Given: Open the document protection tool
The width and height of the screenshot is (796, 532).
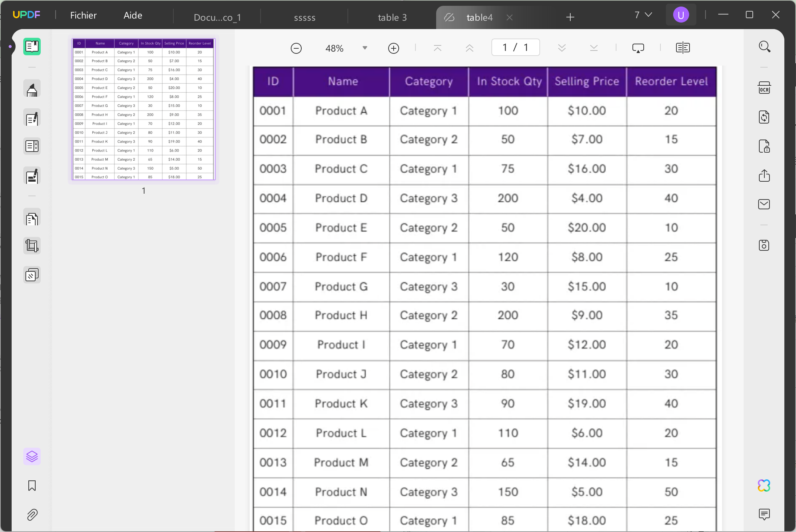Looking at the screenshot, I should click(764, 146).
